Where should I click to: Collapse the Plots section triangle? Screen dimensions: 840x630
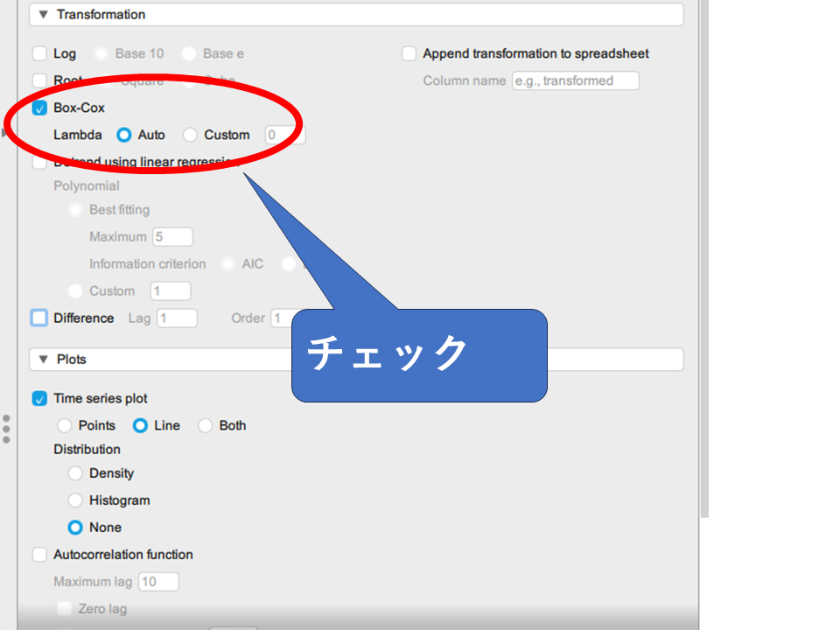coord(43,360)
